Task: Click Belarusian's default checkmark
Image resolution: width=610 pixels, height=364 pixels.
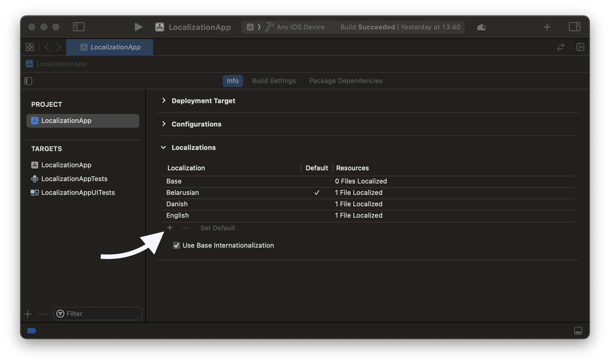Action: click(x=317, y=192)
